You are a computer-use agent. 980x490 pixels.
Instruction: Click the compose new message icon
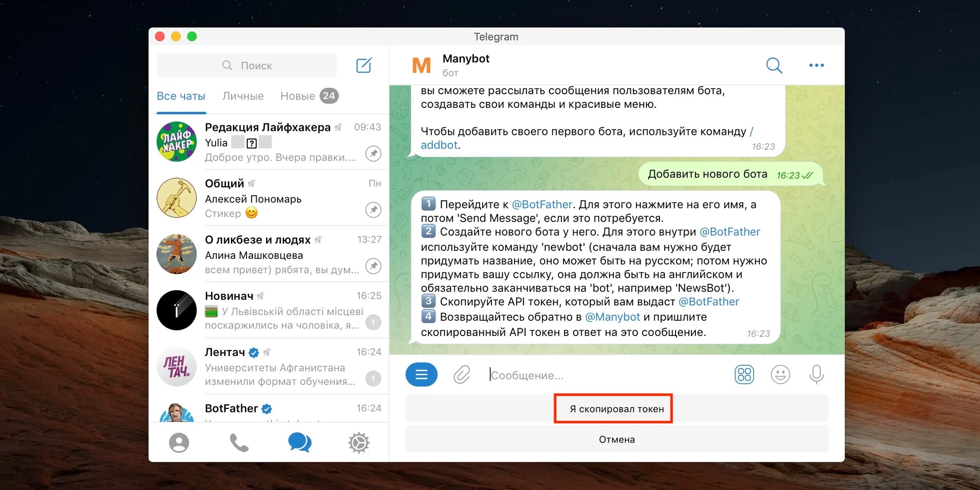[x=364, y=65]
